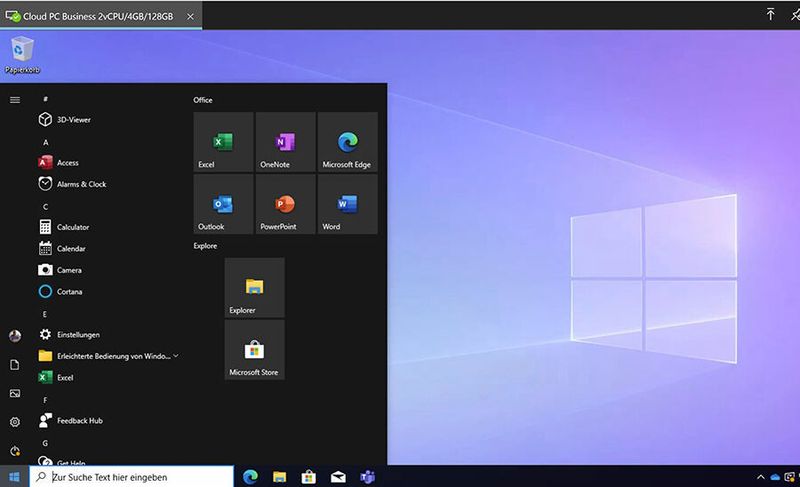800x487 pixels.
Task: Open the Papierkorb desktop icon
Action: coord(22,55)
